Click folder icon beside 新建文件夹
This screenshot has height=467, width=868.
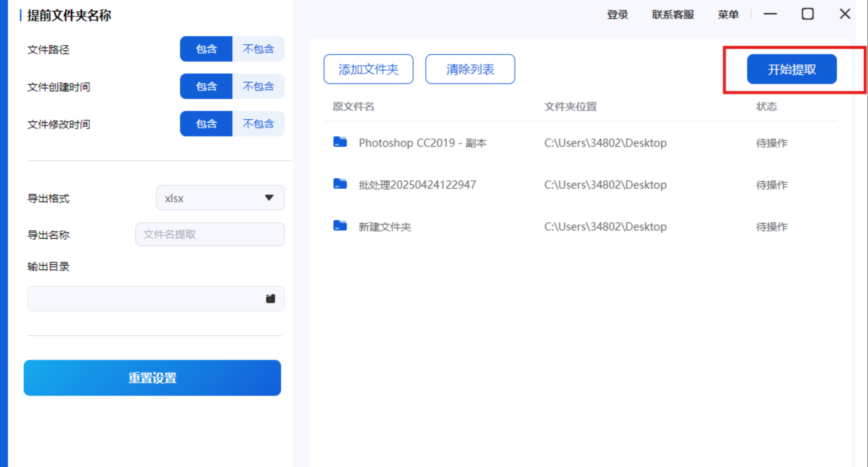tap(340, 226)
